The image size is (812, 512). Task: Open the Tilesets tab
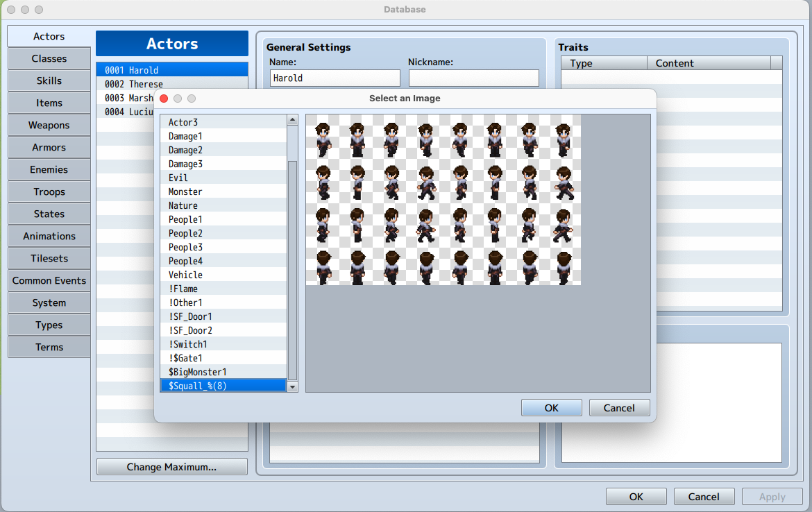(49, 258)
